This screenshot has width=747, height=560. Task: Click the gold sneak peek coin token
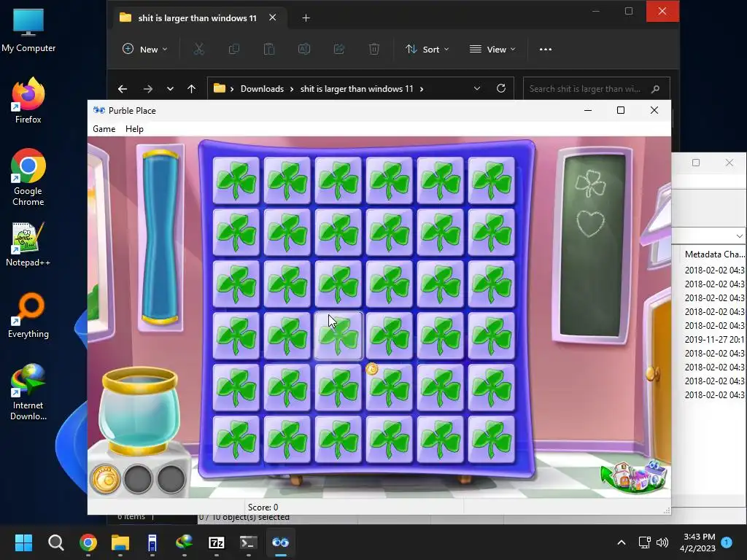click(105, 479)
